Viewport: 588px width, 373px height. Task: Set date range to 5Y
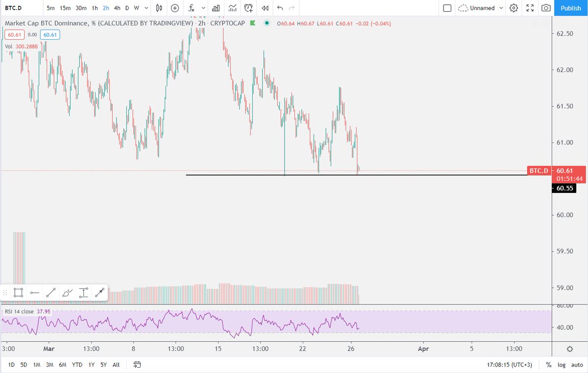pos(104,365)
